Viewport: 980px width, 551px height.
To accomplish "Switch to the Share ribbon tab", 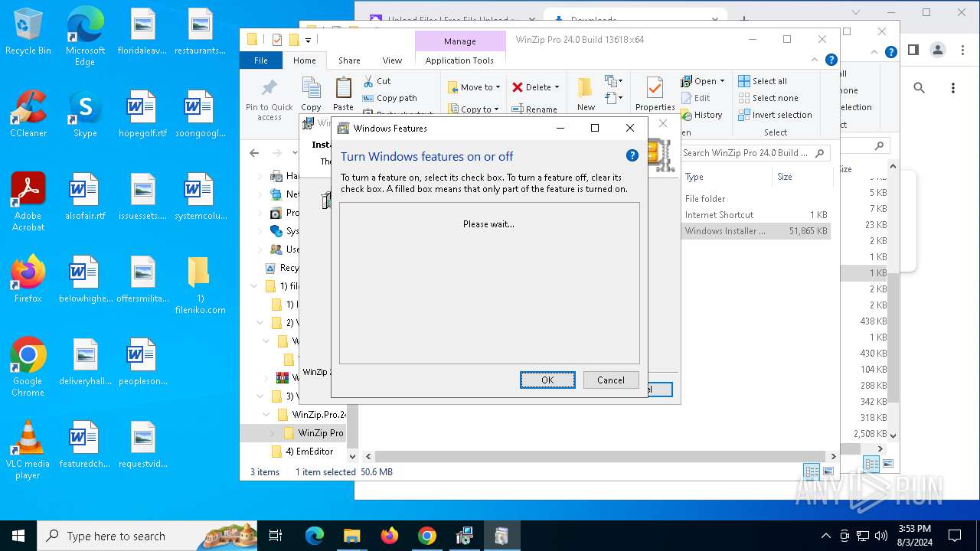I will pyautogui.click(x=349, y=60).
